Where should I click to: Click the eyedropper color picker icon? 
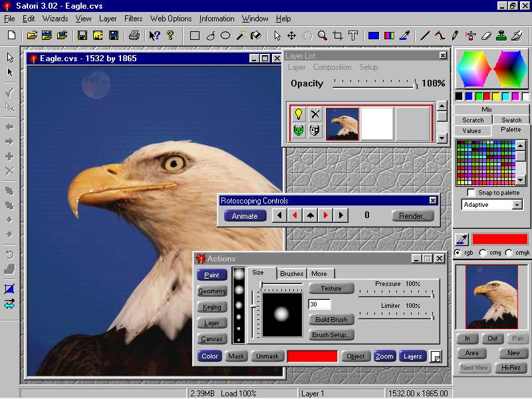pyautogui.click(x=461, y=239)
